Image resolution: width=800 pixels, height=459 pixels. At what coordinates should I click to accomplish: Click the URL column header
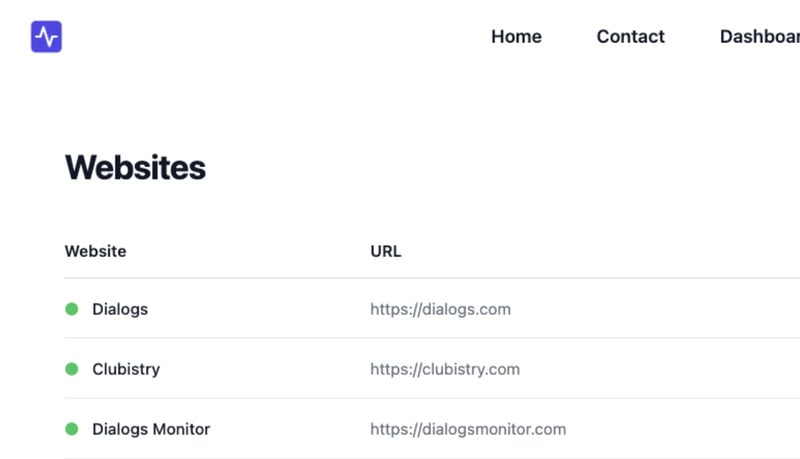point(385,251)
